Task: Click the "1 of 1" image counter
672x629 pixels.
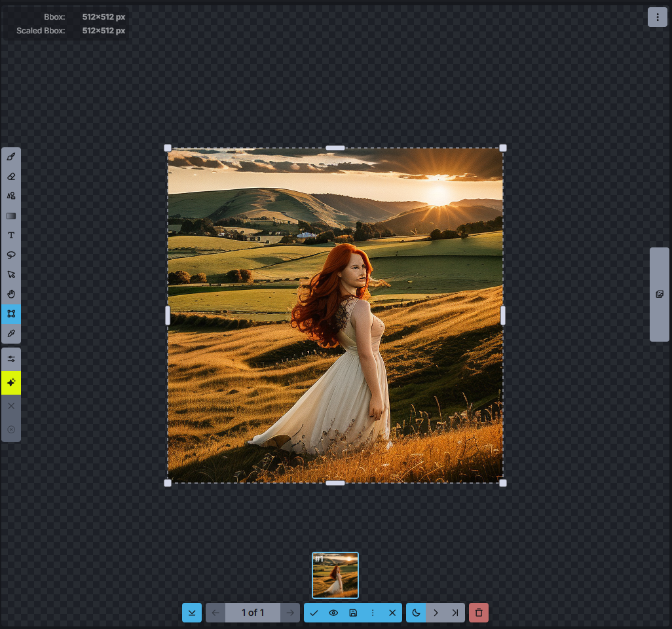Action: coord(253,613)
